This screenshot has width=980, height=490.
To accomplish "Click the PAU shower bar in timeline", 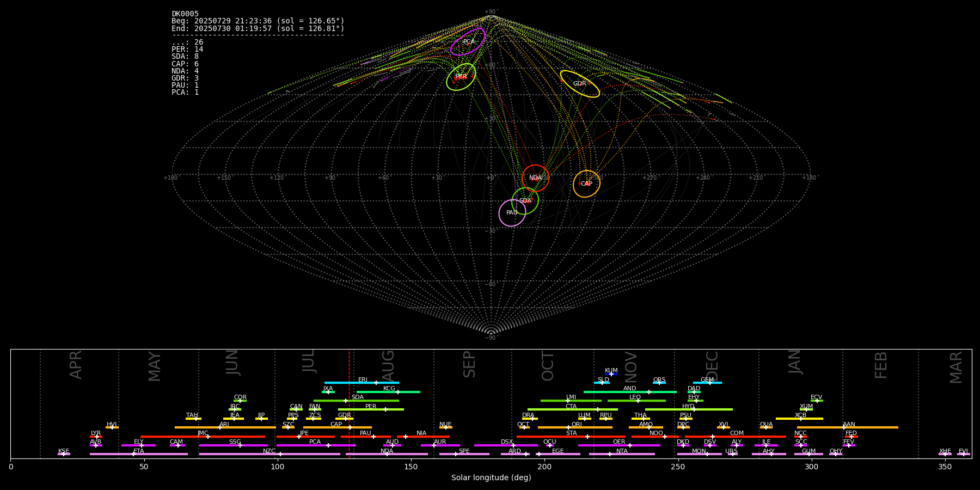I will pos(366,437).
